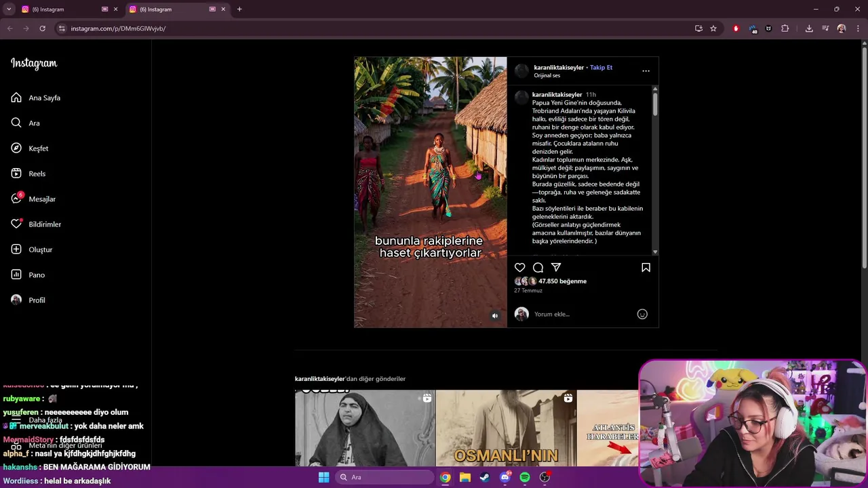Click Takip Et to follow the account
868x488 pixels.
coord(601,68)
